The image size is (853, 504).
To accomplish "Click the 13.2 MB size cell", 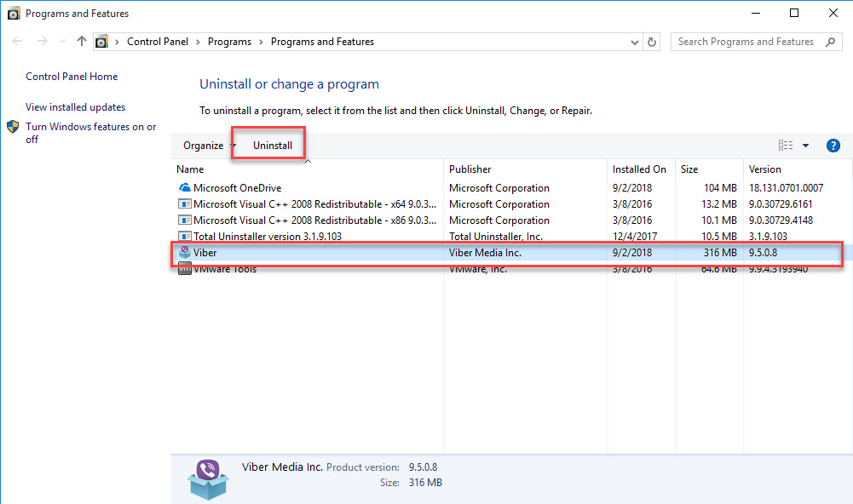I will point(718,203).
